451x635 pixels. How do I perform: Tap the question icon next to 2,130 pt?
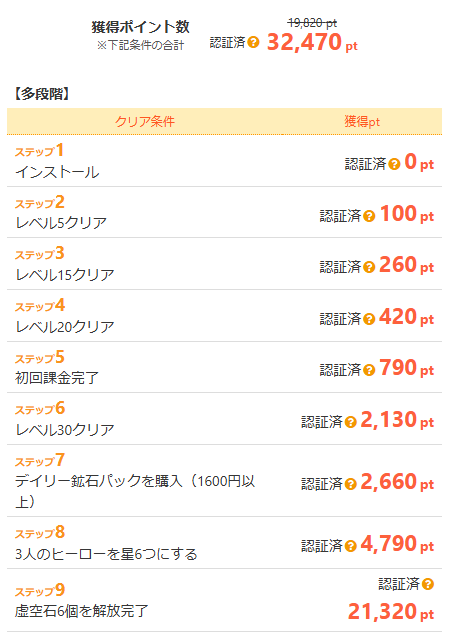(x=351, y=422)
